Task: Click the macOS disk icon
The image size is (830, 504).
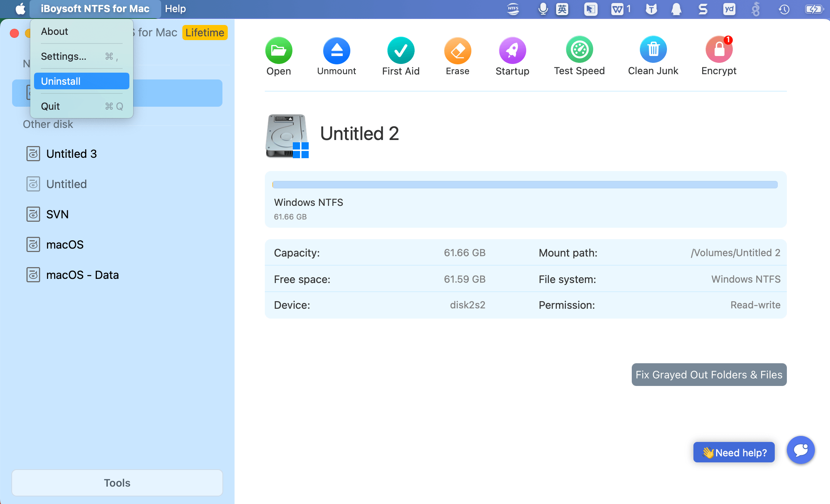Action: (x=33, y=244)
